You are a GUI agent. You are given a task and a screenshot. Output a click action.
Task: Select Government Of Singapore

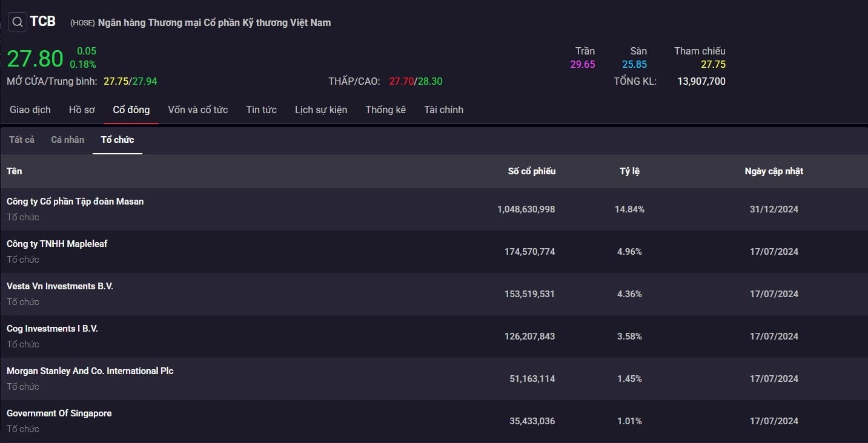click(59, 413)
